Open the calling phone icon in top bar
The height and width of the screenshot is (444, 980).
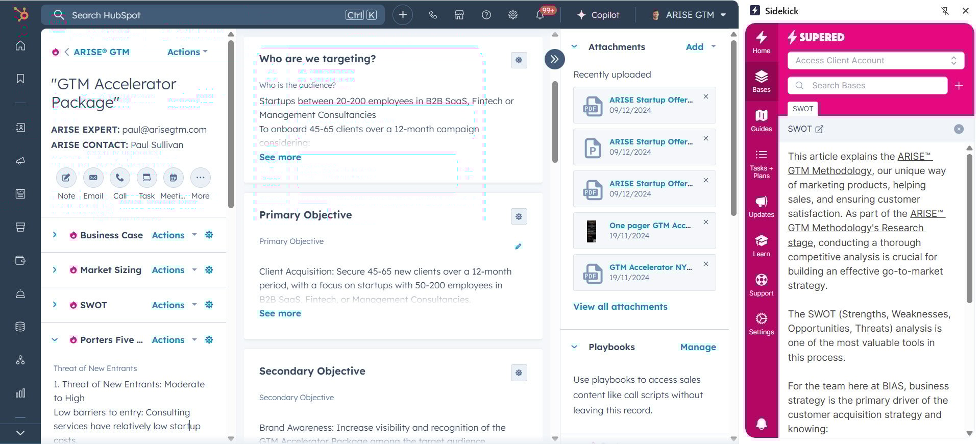[x=433, y=15]
